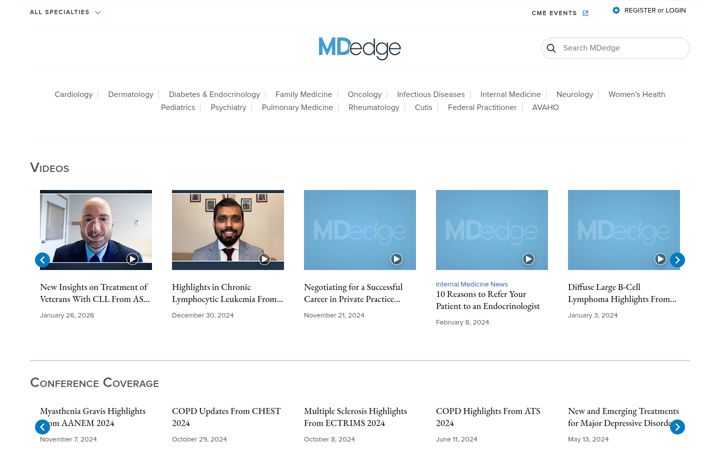Viewport: 720px width, 450px height.
Task: Go to Women's Health
Action: click(x=636, y=94)
